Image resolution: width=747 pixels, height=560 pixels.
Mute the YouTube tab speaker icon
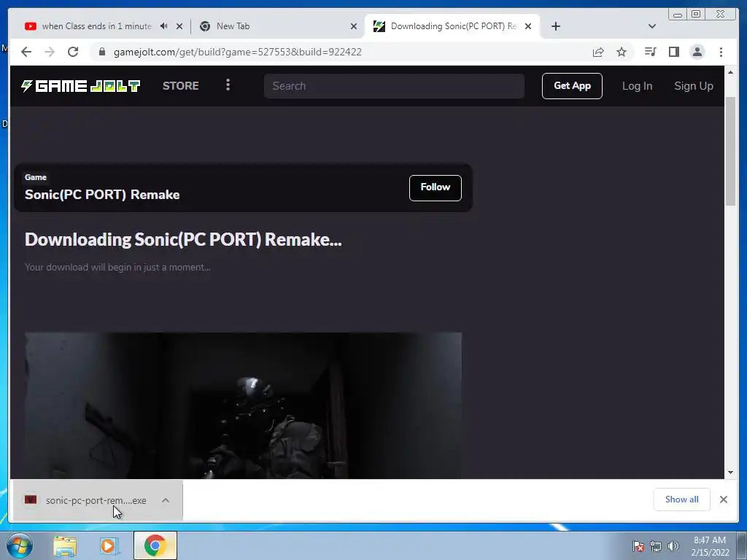164,26
